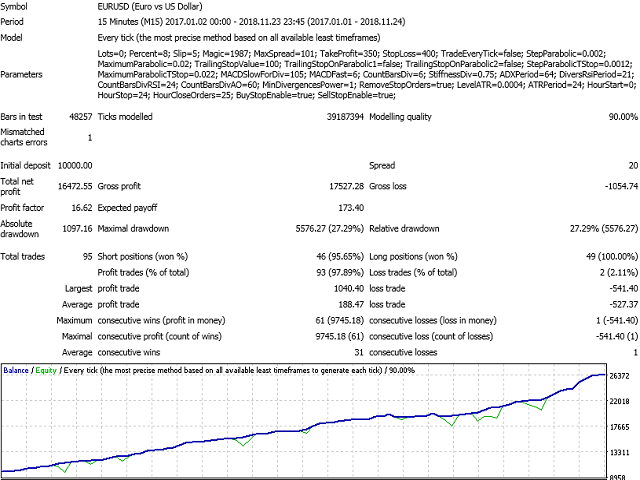This screenshot has height=480, width=640.
Task: Click the Ticks modelled value 39187394
Action: [345, 117]
